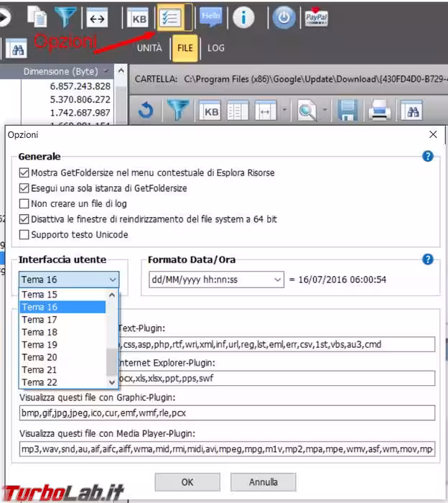
Task: Click the blue power button icon
Action: click(283, 18)
